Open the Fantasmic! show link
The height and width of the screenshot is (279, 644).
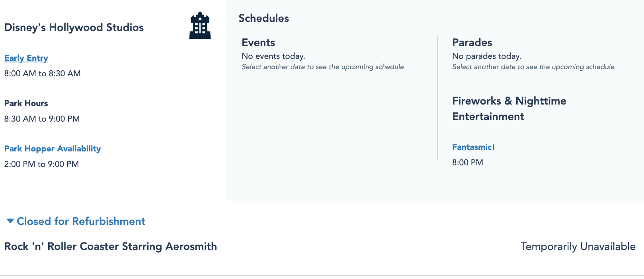473,147
